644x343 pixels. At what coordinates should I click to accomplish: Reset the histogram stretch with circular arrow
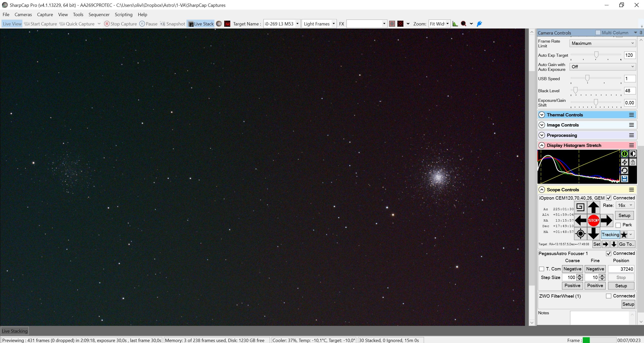click(624, 171)
